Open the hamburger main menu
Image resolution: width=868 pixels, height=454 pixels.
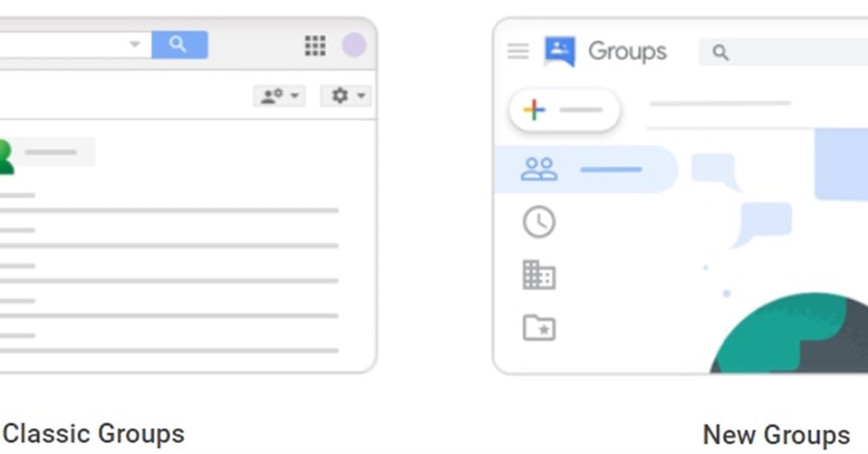click(x=518, y=51)
